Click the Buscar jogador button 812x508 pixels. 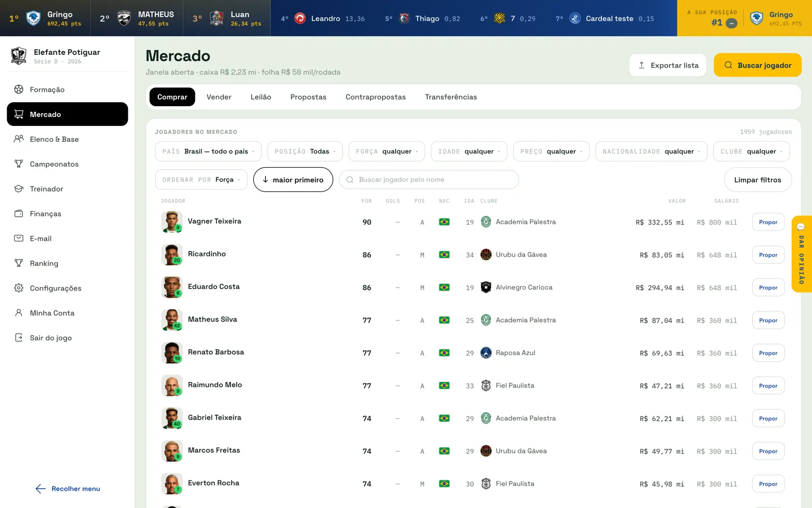(757, 65)
